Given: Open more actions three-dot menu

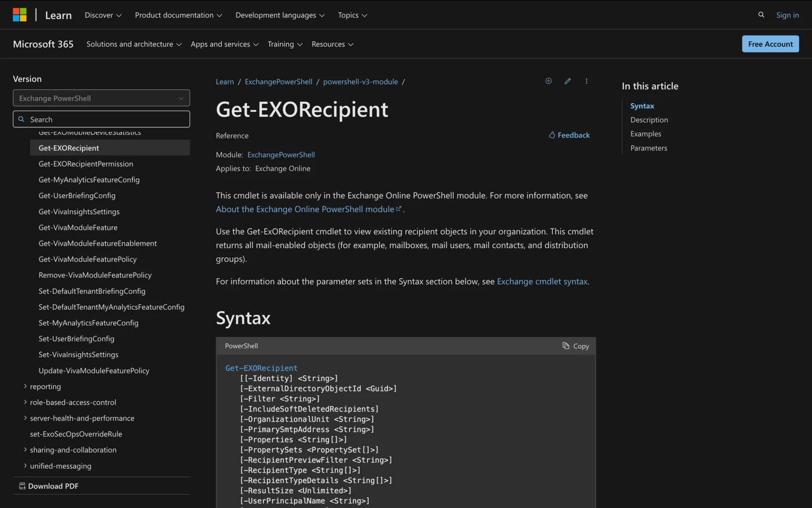Looking at the screenshot, I should (587, 81).
